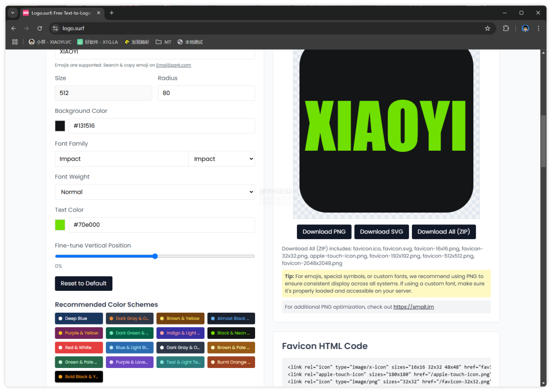The width and height of the screenshot is (552, 392).
Task: Edit the Size field value 512
Action: (x=103, y=93)
